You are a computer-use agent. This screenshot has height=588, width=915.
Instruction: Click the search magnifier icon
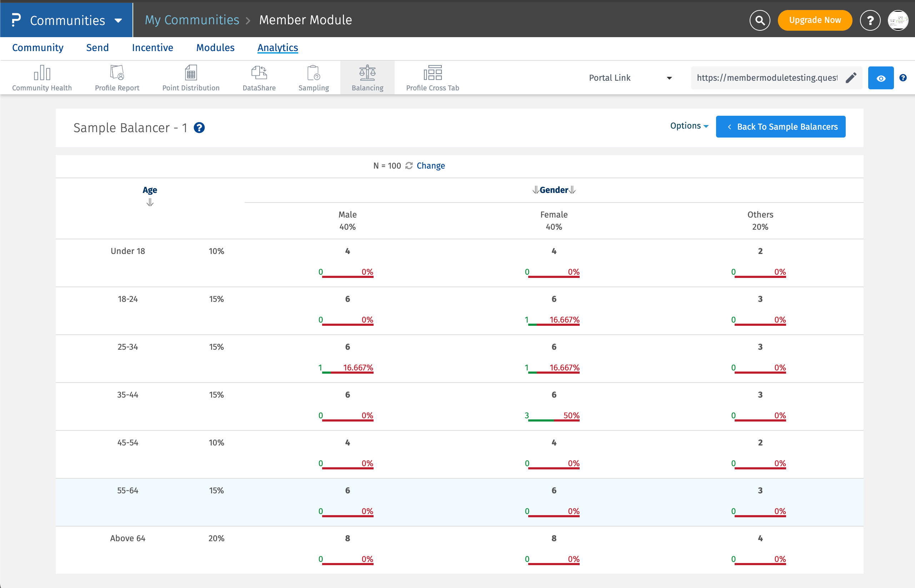point(759,20)
